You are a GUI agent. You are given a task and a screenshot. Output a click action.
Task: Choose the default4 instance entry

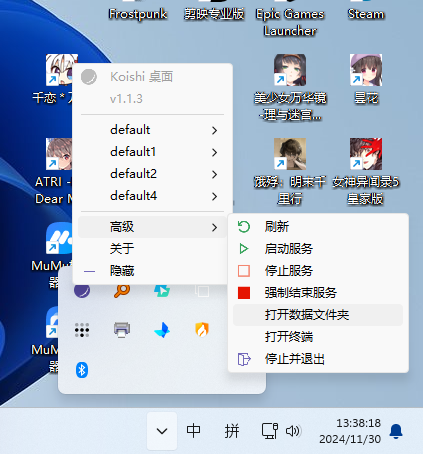pyautogui.click(x=152, y=196)
